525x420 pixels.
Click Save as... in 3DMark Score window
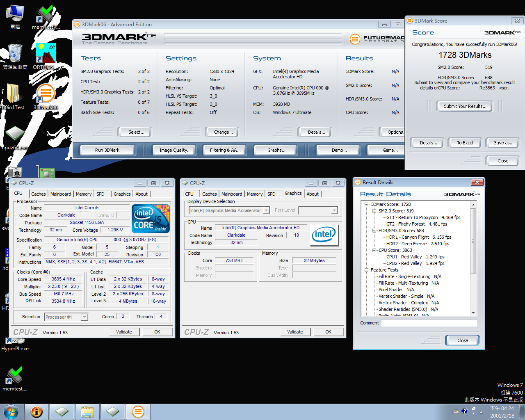pos(503,143)
